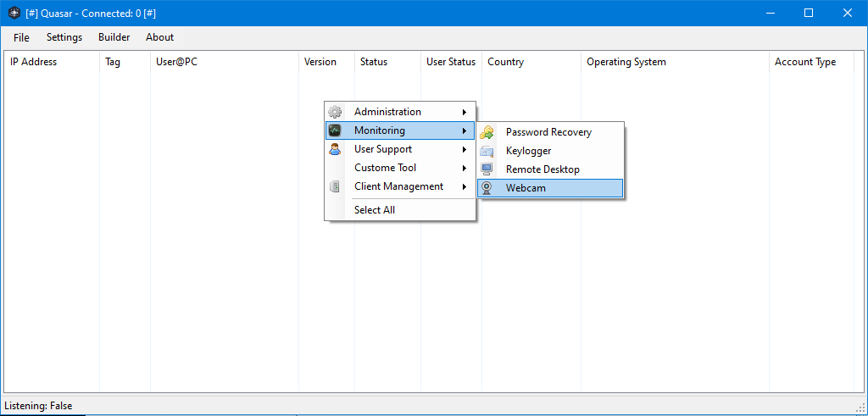Click the Country column header
868x416 pixels.
[531, 62]
